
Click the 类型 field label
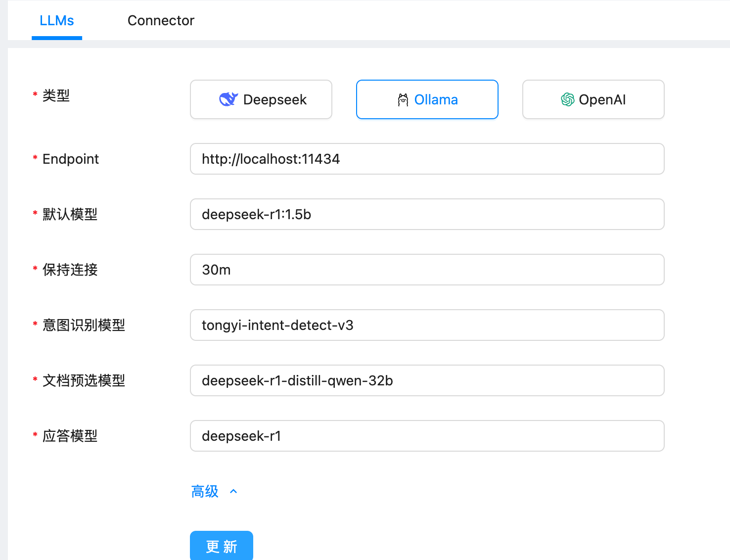tap(56, 95)
